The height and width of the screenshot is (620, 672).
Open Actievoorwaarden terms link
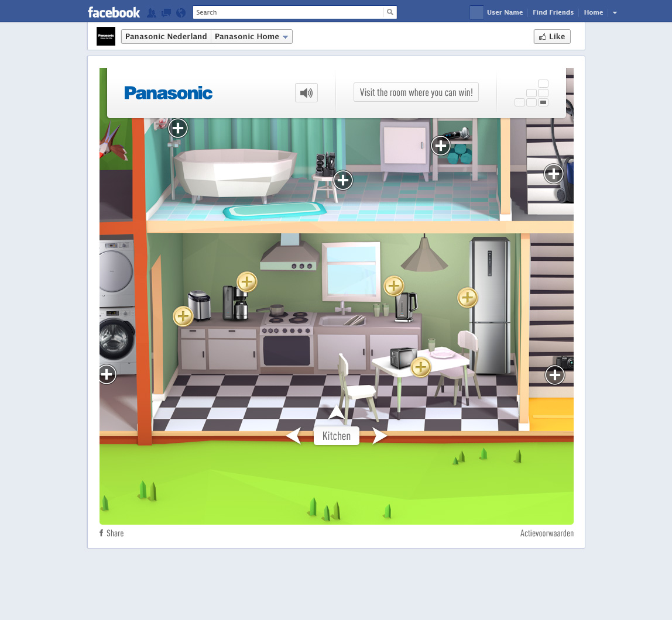547,533
